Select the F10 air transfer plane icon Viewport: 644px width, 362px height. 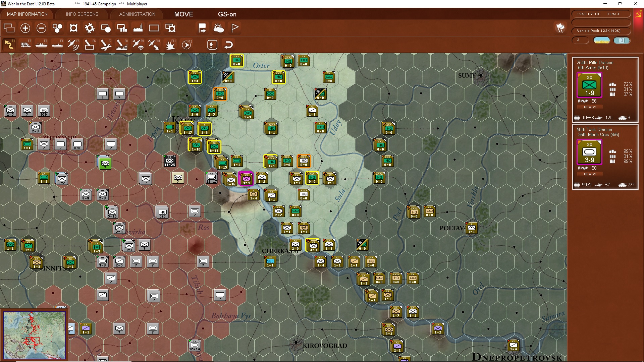154,45
